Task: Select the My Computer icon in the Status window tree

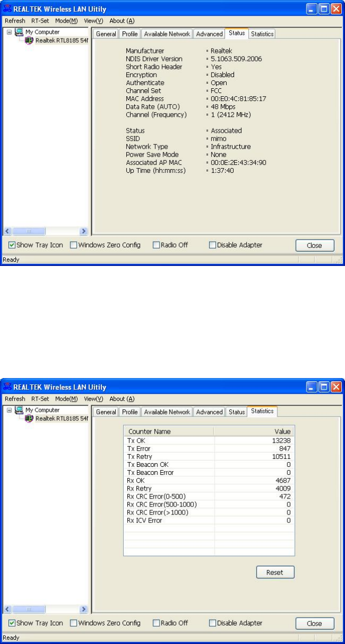Action: pyautogui.click(x=18, y=32)
